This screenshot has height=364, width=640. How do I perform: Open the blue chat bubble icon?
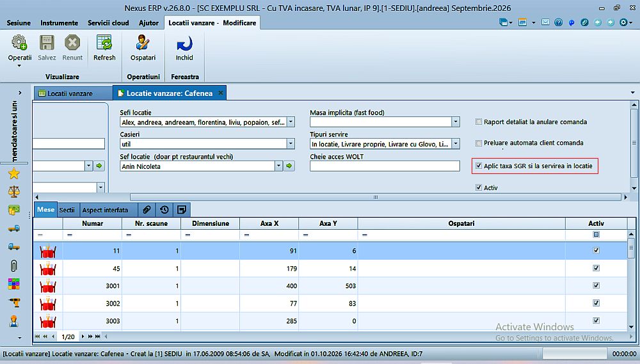click(x=572, y=23)
